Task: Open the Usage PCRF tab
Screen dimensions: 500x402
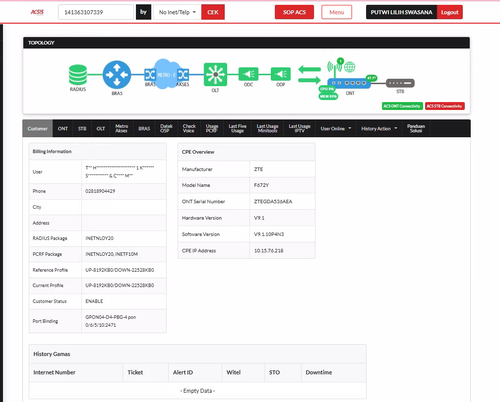Action: (x=212, y=129)
